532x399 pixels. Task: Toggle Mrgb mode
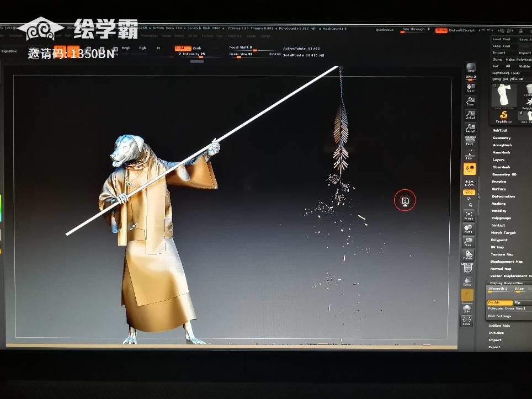coord(126,48)
